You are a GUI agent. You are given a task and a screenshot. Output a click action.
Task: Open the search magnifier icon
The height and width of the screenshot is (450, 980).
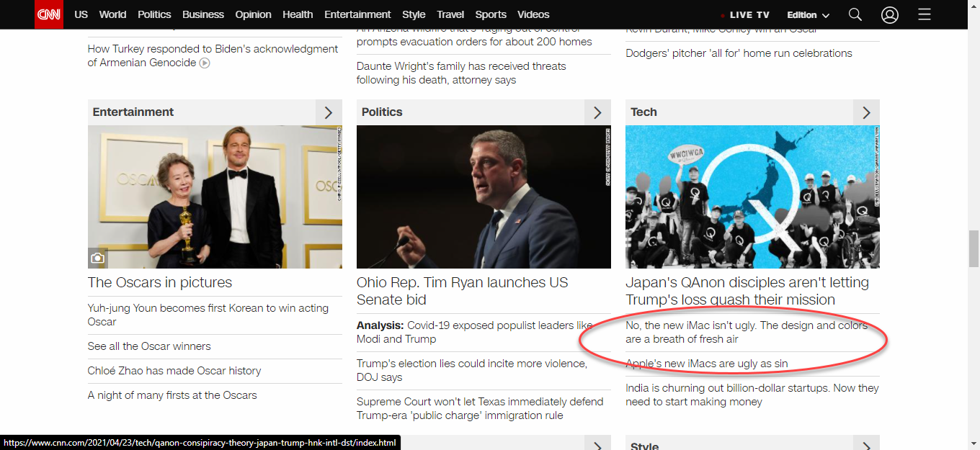coord(855,14)
